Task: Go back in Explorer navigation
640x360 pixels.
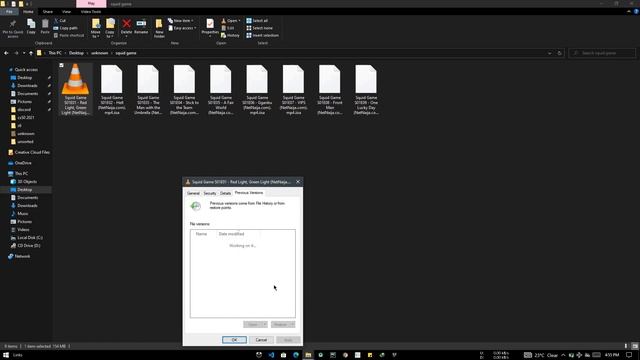Action: click(6, 53)
